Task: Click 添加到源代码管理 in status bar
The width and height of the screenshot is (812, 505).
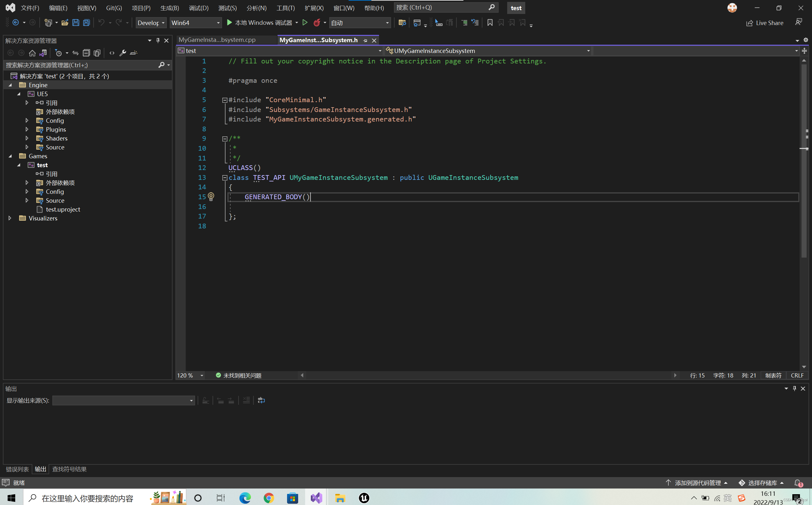Action: coord(697,482)
